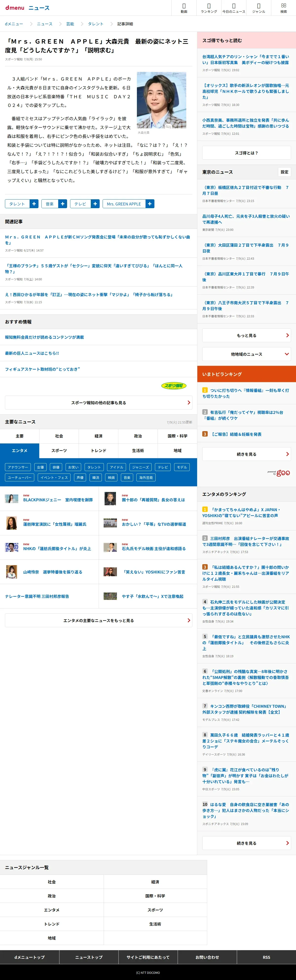Open 続きを見る below エンタメのランキング
The height and width of the screenshot is (980, 296).
246,843
